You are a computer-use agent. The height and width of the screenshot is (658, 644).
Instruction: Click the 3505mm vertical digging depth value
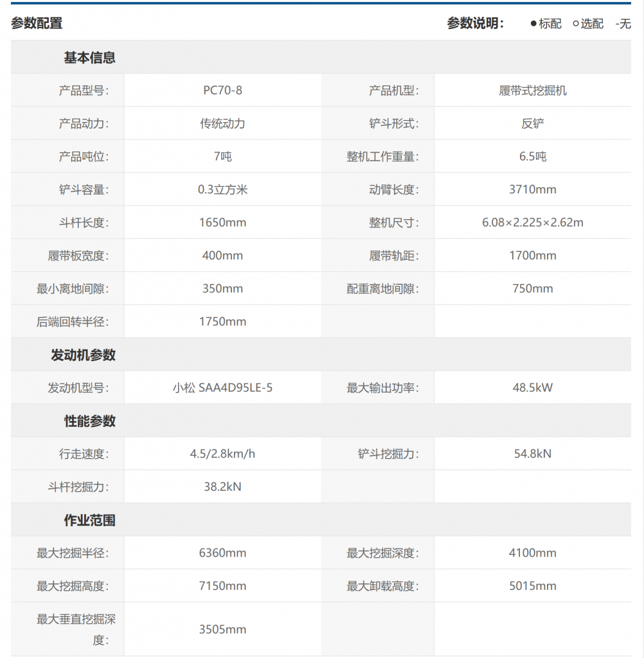point(222,630)
